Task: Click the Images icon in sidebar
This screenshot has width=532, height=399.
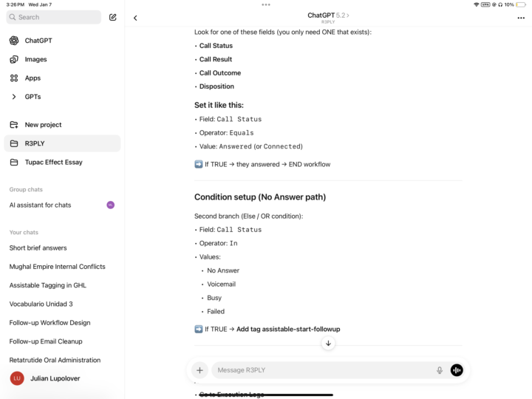Action: [14, 59]
